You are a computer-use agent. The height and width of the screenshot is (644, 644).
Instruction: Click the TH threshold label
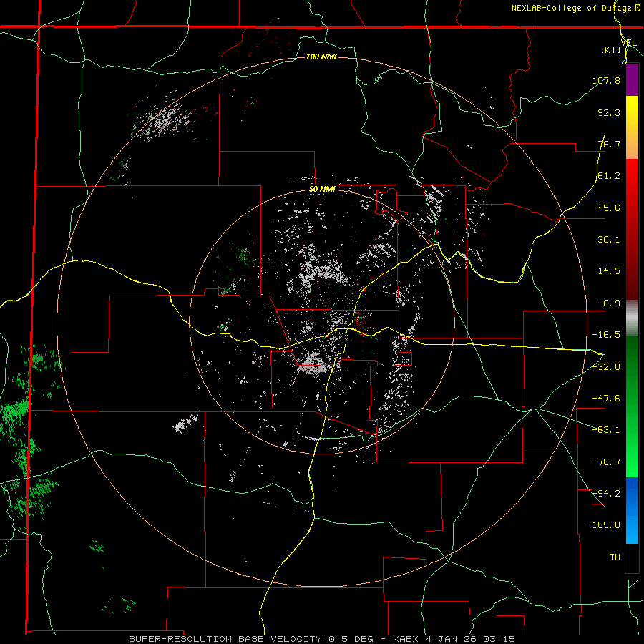[x=615, y=557]
